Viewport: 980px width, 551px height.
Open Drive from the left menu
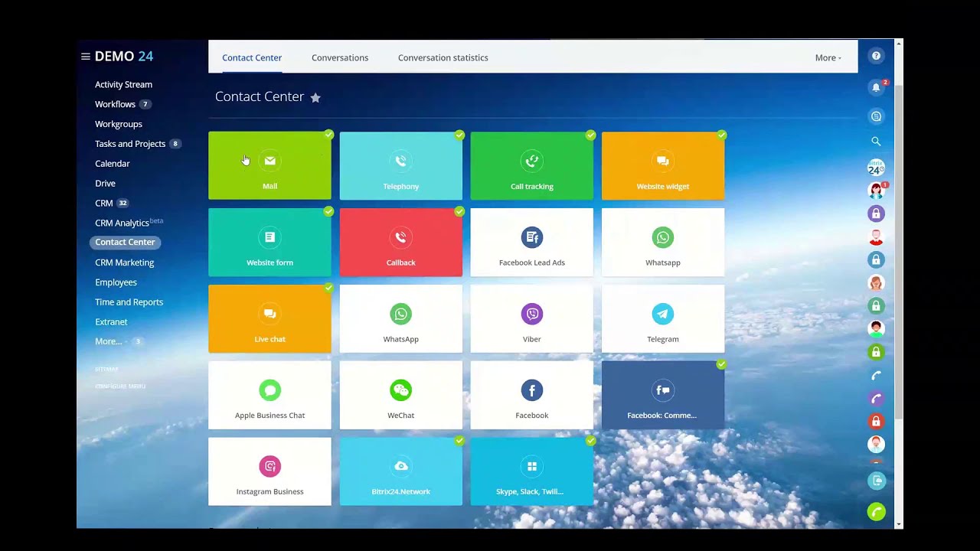[105, 184]
